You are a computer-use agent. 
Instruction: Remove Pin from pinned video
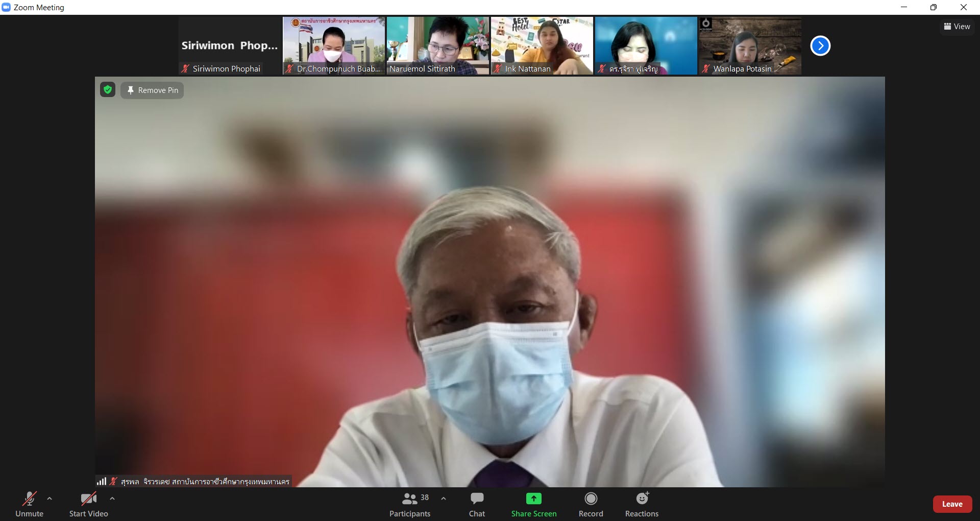(x=152, y=90)
